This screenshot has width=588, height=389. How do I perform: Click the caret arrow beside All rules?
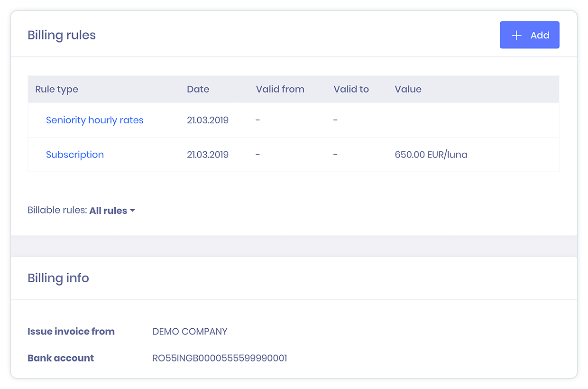click(x=132, y=210)
